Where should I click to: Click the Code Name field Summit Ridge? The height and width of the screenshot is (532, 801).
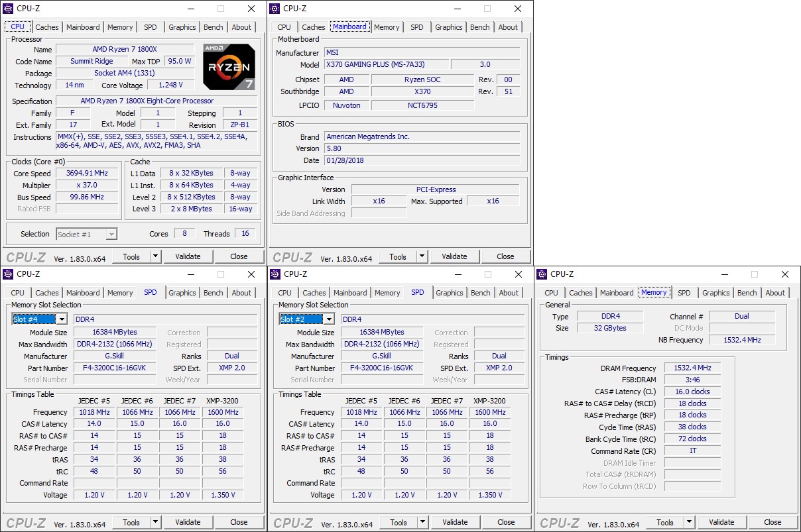point(92,62)
